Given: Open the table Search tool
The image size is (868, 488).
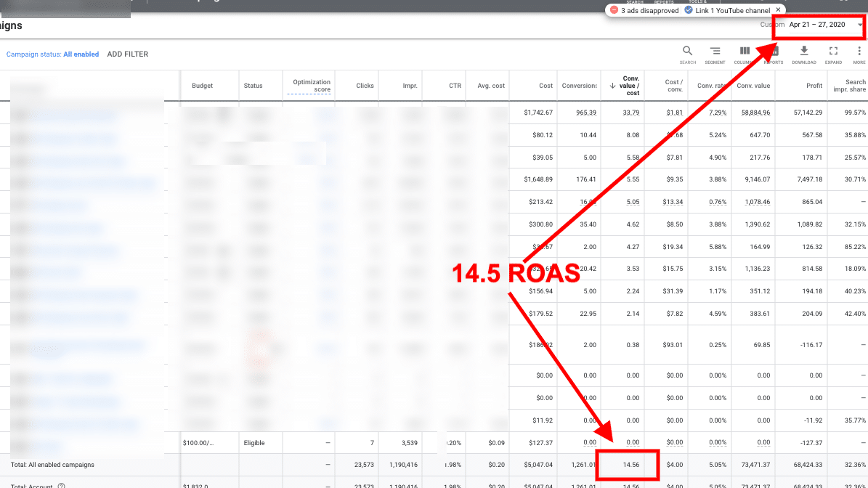Looking at the screenshot, I should [687, 53].
